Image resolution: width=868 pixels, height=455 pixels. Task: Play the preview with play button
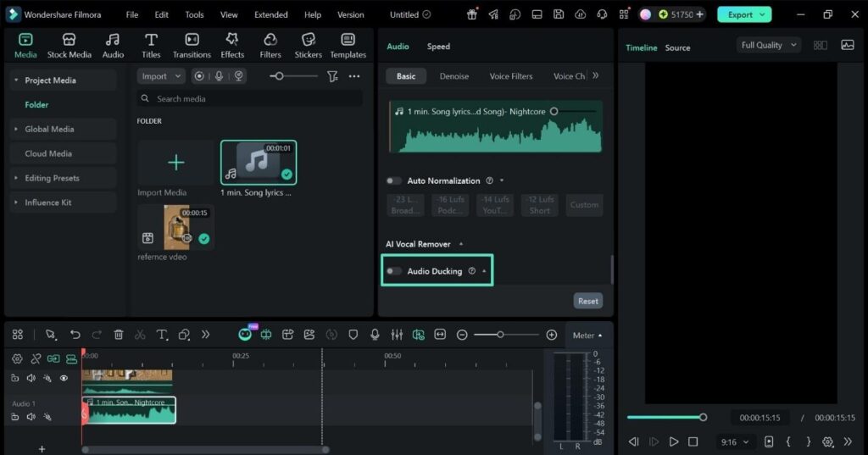click(x=674, y=441)
